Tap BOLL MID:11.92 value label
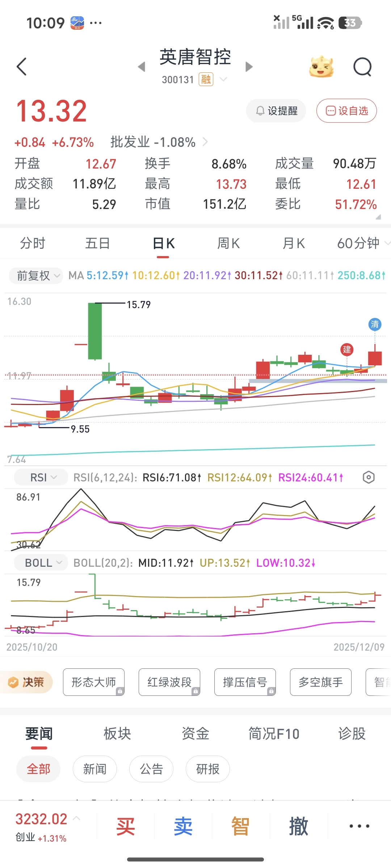This screenshot has width=391, height=868. pyautogui.click(x=166, y=563)
